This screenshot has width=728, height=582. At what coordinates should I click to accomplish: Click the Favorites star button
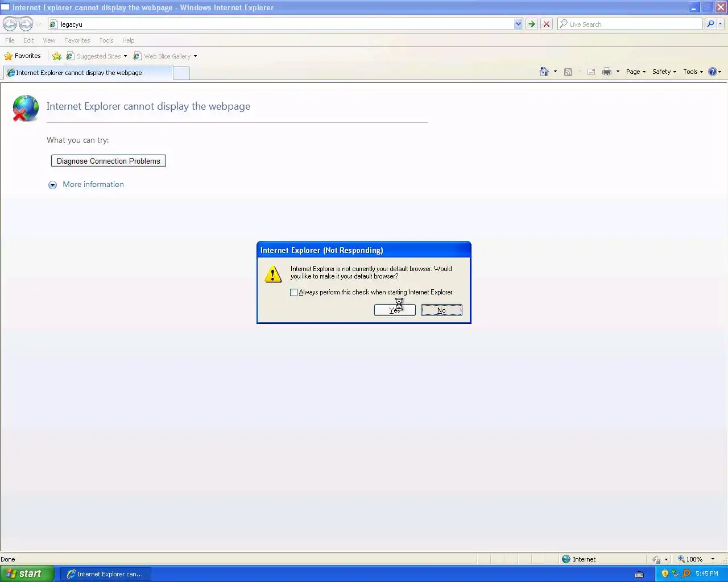pos(23,56)
